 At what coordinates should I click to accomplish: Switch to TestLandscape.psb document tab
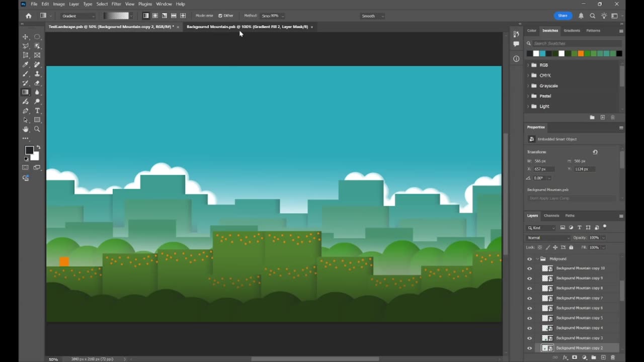click(111, 27)
